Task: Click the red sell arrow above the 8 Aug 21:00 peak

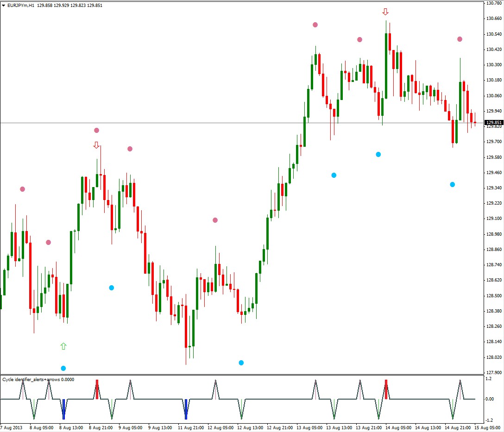Action: pos(96,145)
